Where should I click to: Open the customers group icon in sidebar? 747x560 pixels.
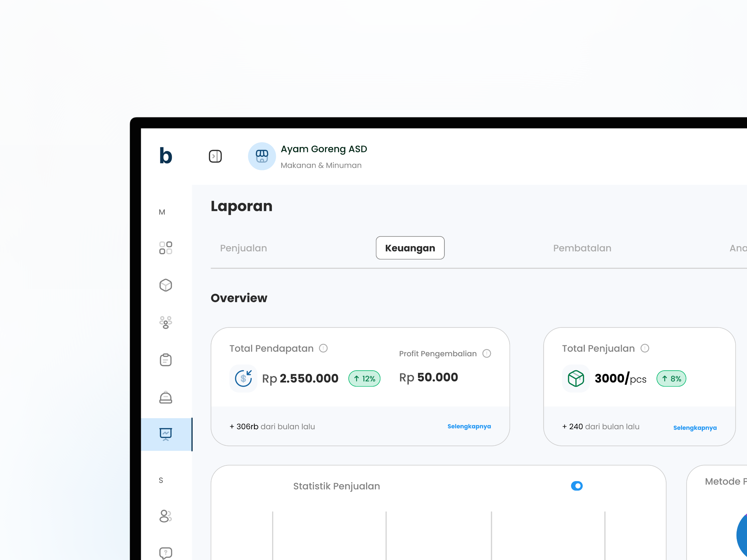tap(165, 322)
